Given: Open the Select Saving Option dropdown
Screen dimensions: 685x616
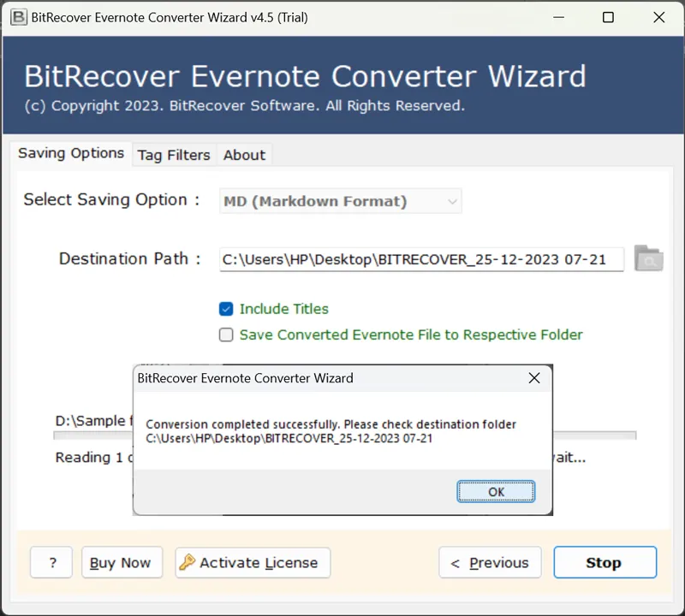Looking at the screenshot, I should click(x=340, y=201).
